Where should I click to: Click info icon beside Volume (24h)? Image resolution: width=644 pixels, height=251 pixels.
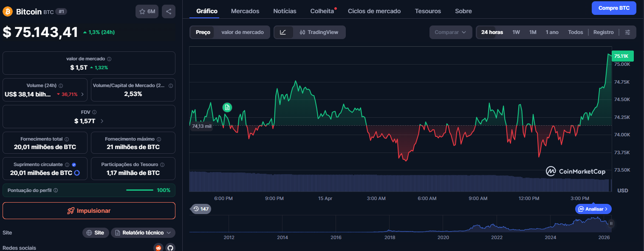click(x=61, y=86)
